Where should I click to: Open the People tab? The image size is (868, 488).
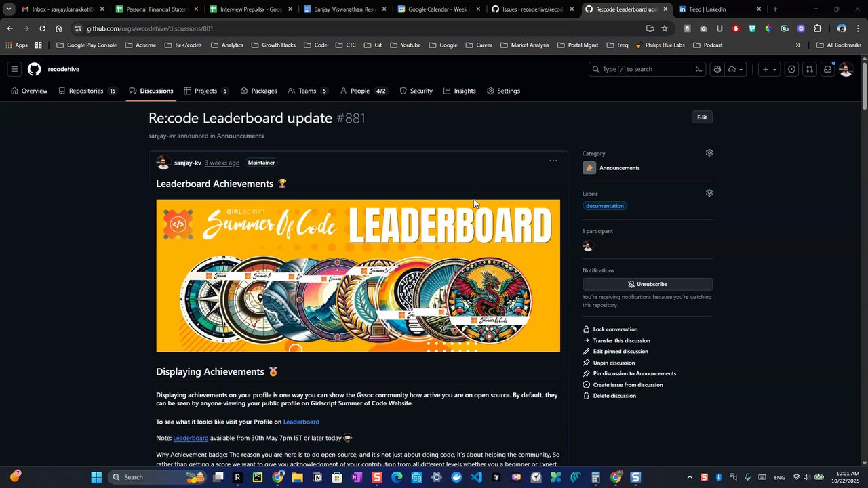(x=363, y=91)
